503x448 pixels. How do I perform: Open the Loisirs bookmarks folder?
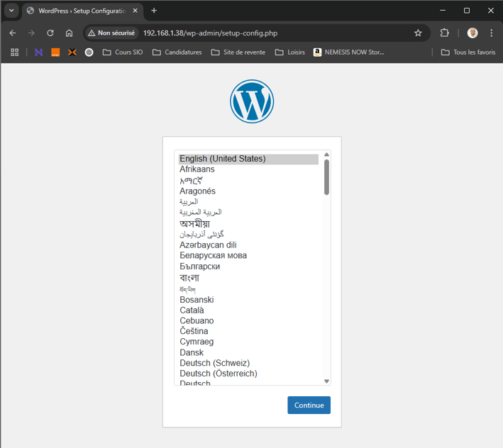click(x=289, y=52)
